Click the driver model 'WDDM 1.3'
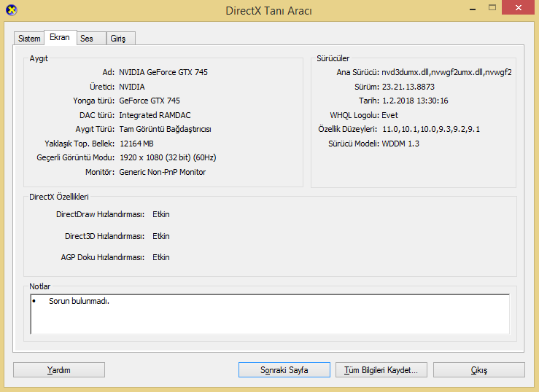 click(x=400, y=144)
